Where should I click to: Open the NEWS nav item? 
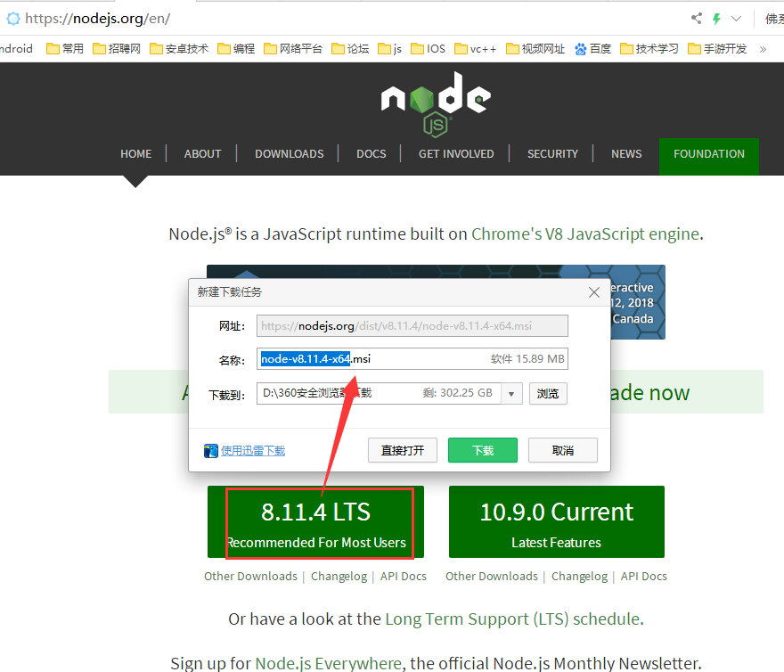[626, 154]
